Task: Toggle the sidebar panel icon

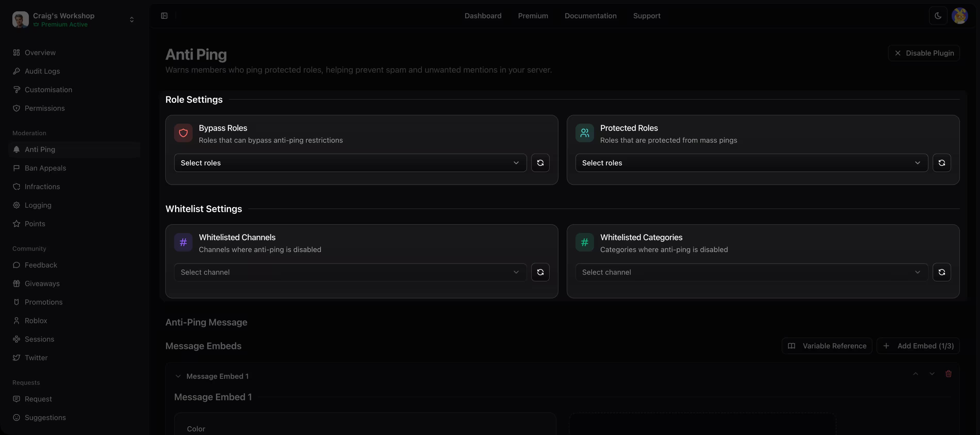Action: pyautogui.click(x=164, y=15)
